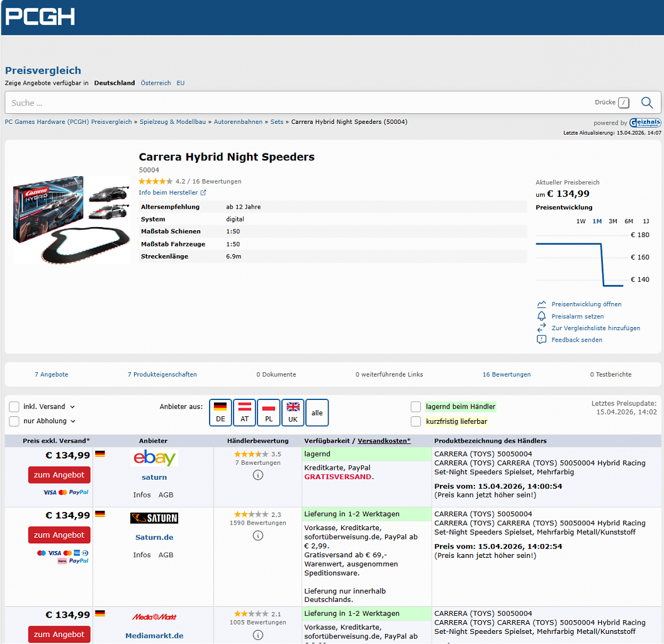
Task: Click the PCGH logo
Action: (x=40, y=17)
